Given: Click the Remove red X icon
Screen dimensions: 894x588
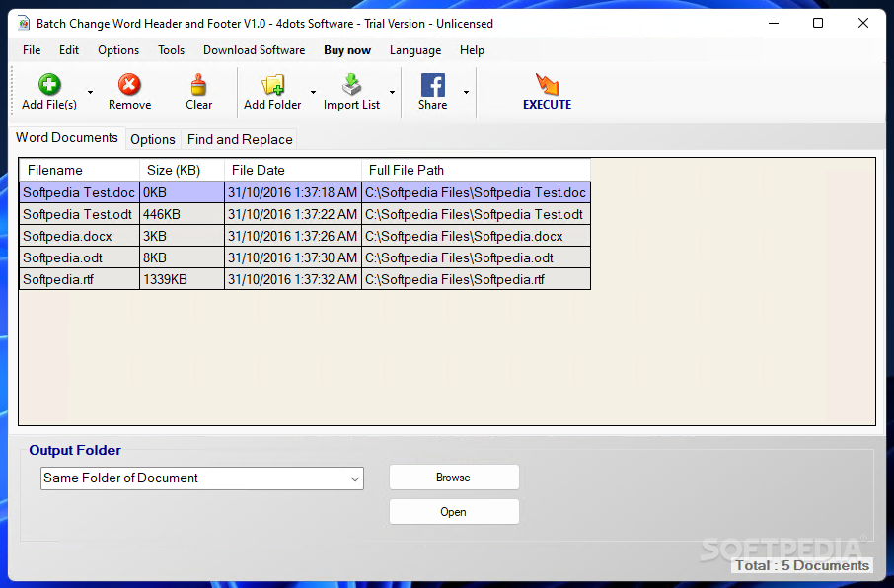Looking at the screenshot, I should (129, 85).
